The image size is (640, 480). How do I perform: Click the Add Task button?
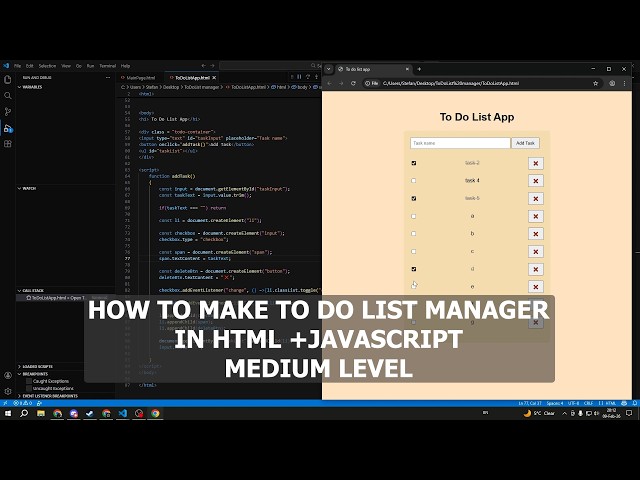[x=525, y=143]
